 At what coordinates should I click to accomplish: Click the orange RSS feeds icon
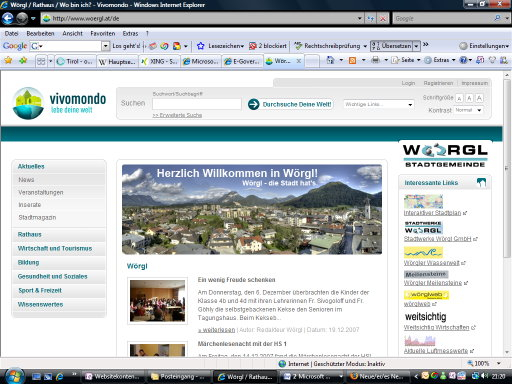point(352,60)
